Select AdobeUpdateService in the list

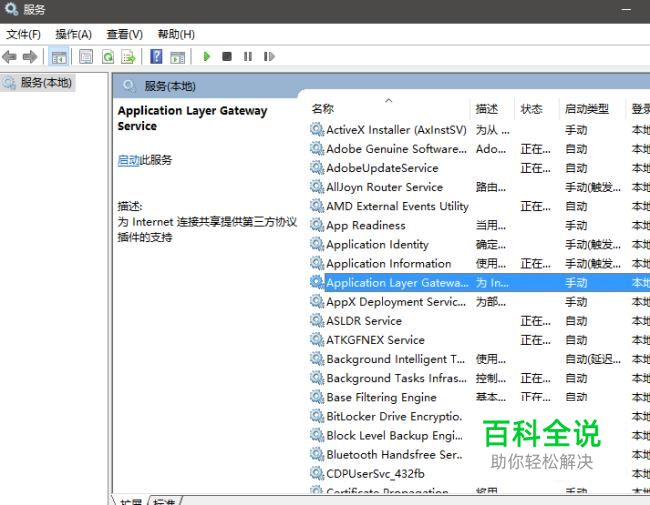[382, 168]
